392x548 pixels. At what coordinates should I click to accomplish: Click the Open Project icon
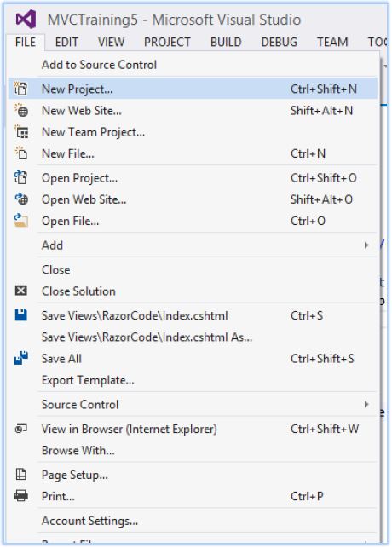(20, 177)
